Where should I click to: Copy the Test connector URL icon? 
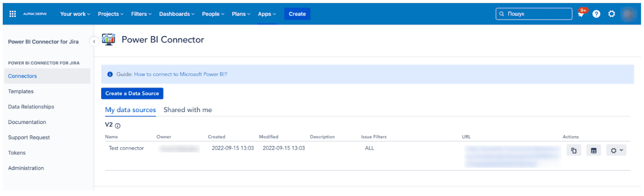pyautogui.click(x=574, y=150)
